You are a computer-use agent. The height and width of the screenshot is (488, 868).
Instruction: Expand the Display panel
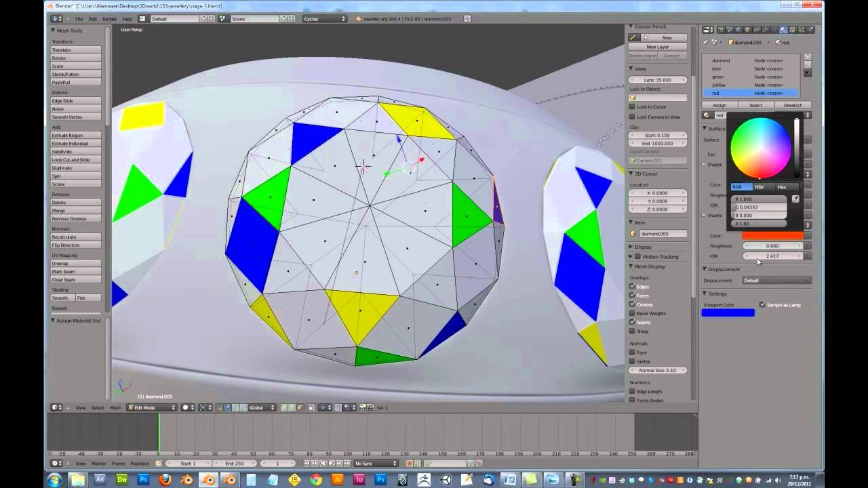[x=631, y=247]
